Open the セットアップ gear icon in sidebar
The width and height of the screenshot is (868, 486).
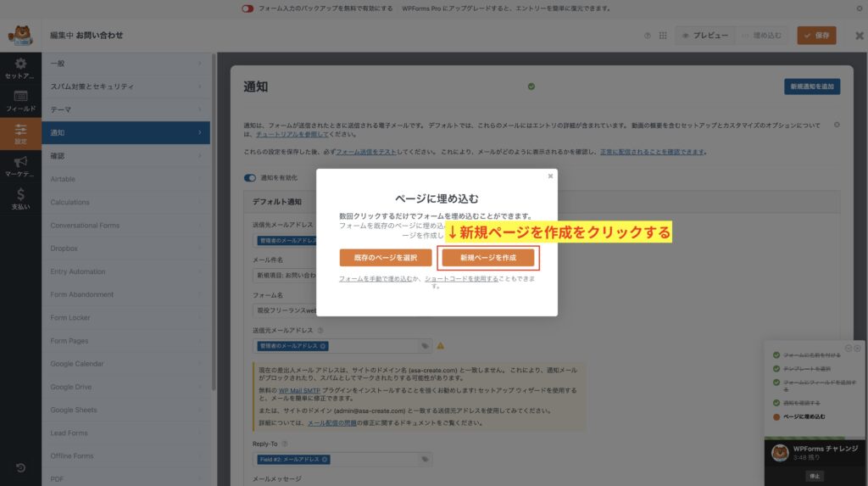20,68
